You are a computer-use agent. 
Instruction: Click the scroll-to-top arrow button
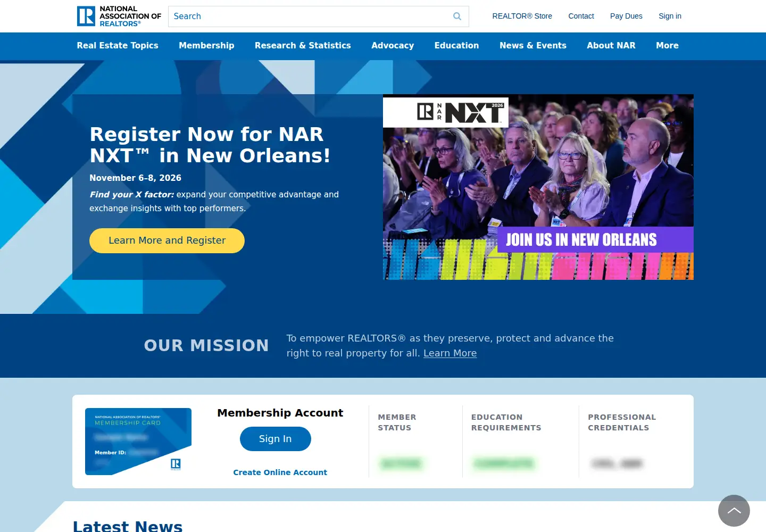click(734, 511)
